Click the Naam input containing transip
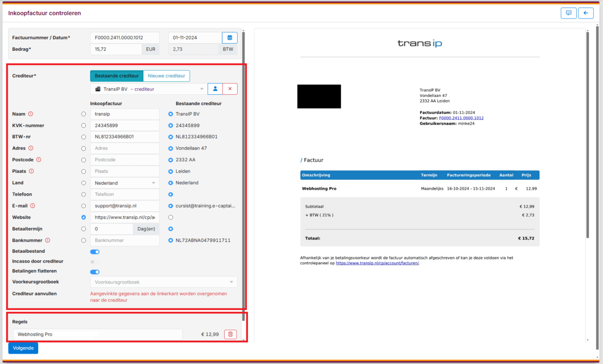This screenshot has height=364, width=603. [x=125, y=114]
